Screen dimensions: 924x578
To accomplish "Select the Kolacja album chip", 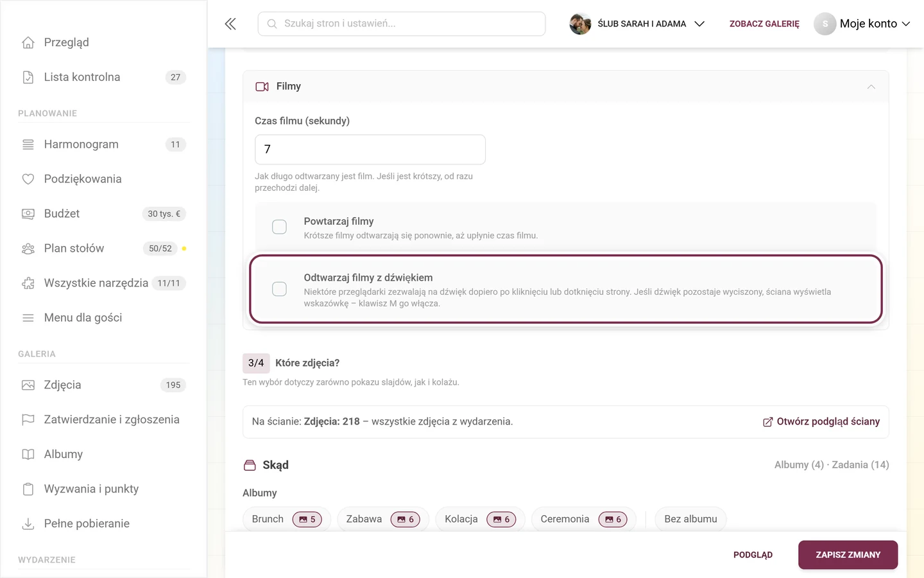I will [480, 519].
